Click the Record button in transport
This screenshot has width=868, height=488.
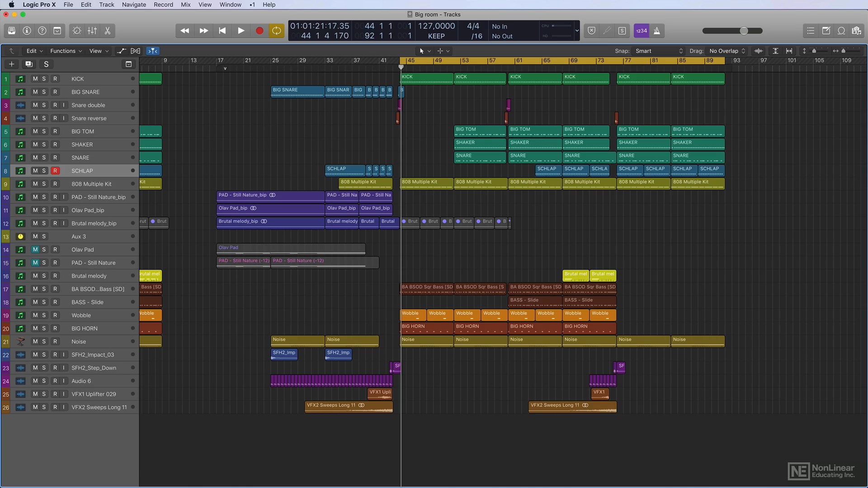click(259, 31)
